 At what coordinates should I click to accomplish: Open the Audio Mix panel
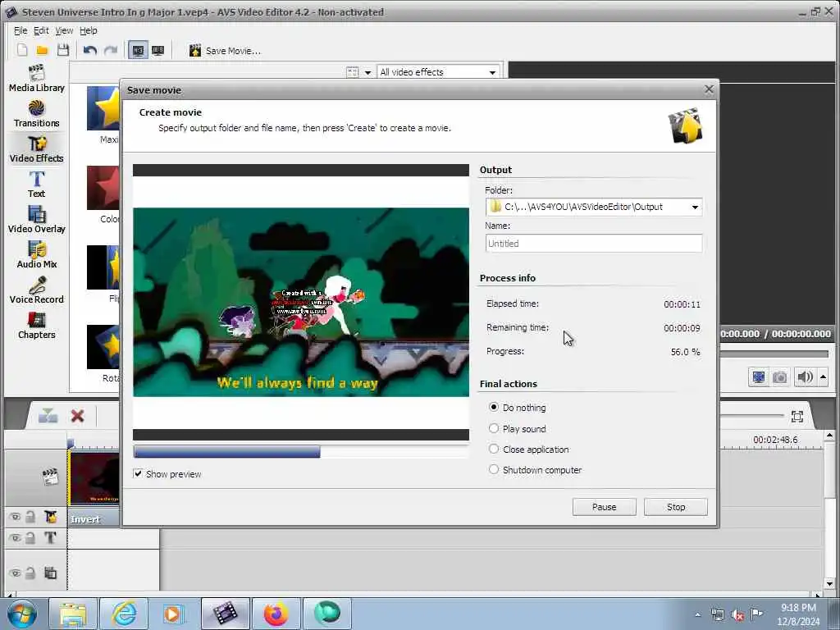[x=36, y=255]
